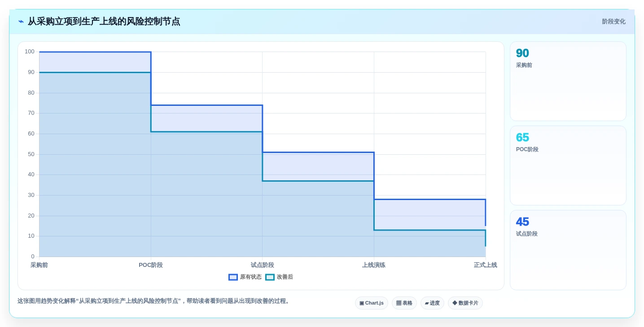This screenshot has width=644, height=327.
Task: Click the 上线演练 x-axis label
Action: point(374,265)
